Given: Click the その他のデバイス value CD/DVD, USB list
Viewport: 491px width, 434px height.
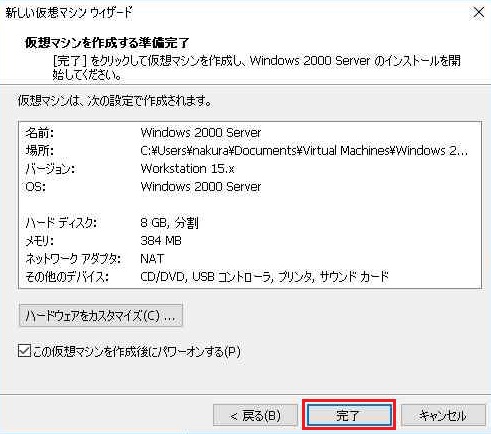Looking at the screenshot, I should (265, 277).
